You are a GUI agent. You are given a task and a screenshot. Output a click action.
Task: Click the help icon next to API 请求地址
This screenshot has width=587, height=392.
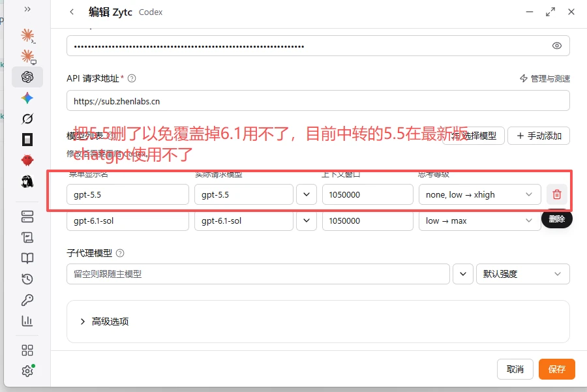[132, 78]
